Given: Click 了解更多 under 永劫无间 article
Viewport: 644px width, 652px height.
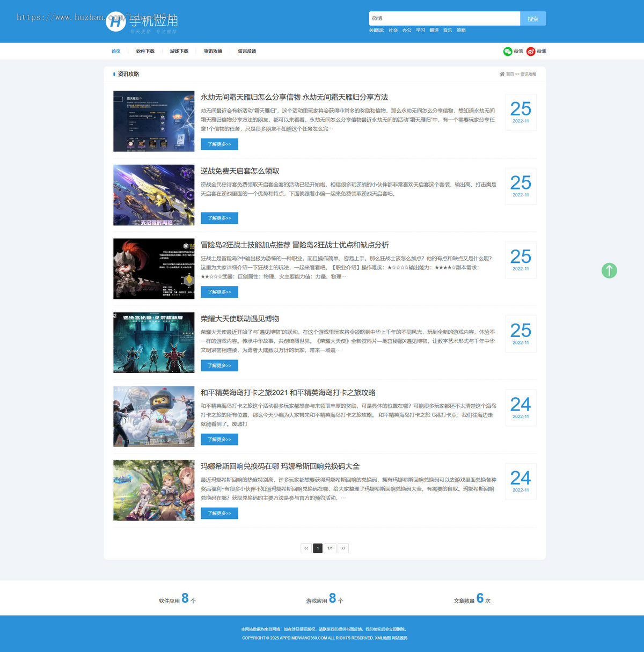Looking at the screenshot, I should point(219,144).
